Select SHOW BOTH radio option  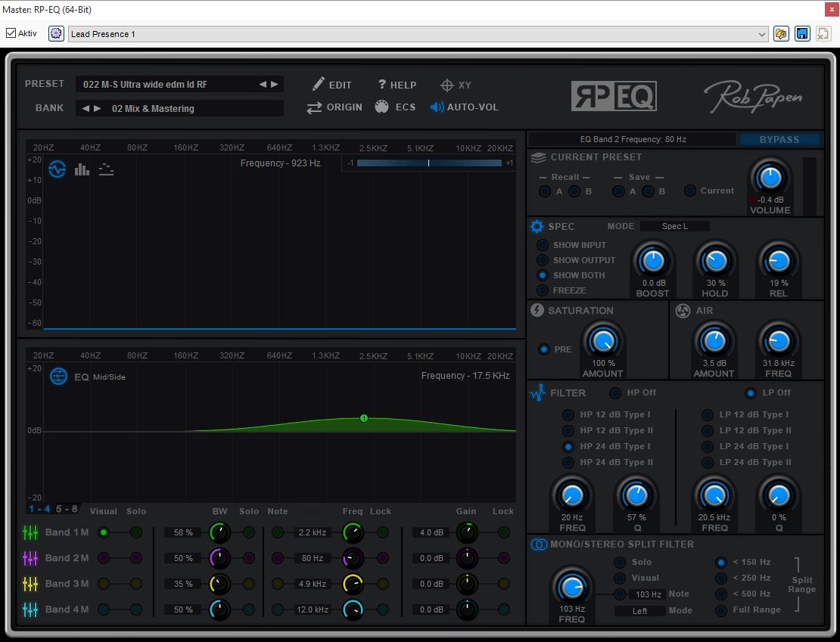coord(543,275)
